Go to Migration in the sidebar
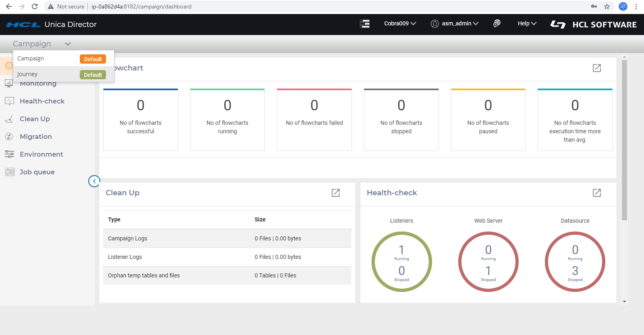Viewport: 644px width, 335px height. 35,136
